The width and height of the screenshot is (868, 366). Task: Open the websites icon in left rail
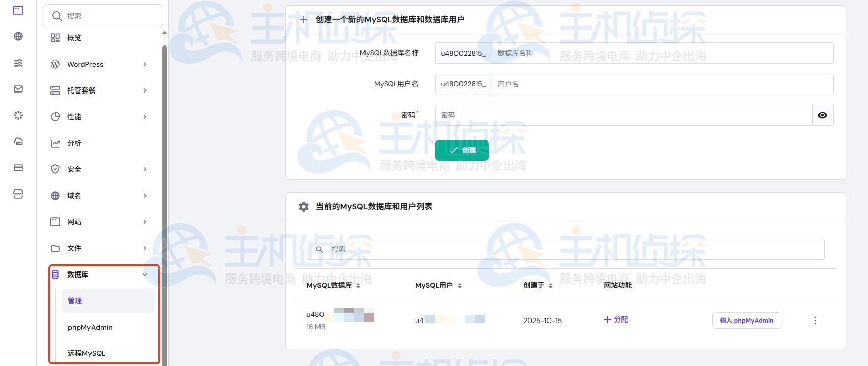18,10
